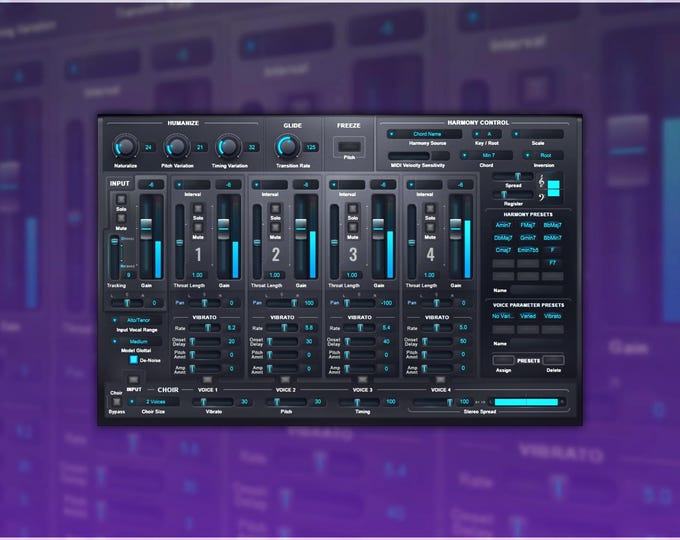The height and width of the screenshot is (540, 680).
Task: Click voice 3 Pan value -100
Action: click(386, 303)
